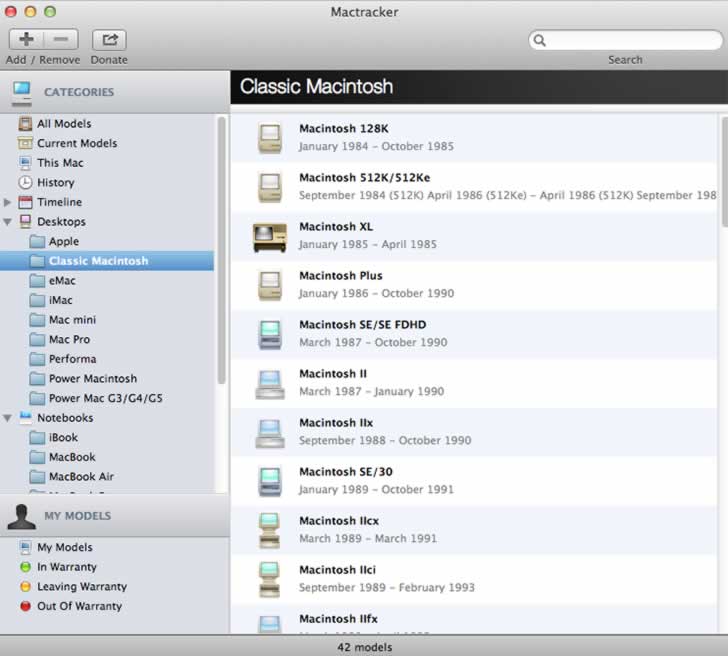Select the All Models category icon
This screenshot has width=728, height=656.
25,124
